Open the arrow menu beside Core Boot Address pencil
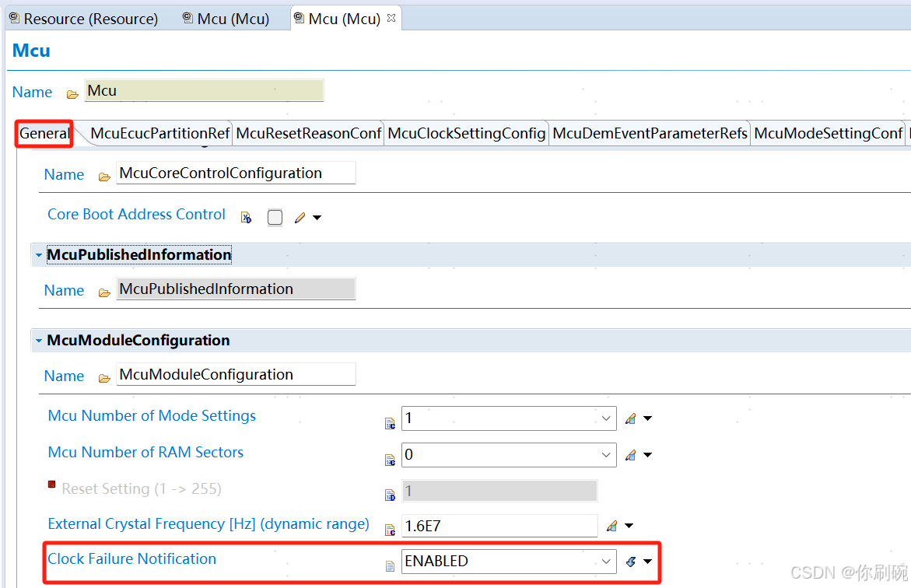Viewport: 911px width, 588px height. coord(317,218)
